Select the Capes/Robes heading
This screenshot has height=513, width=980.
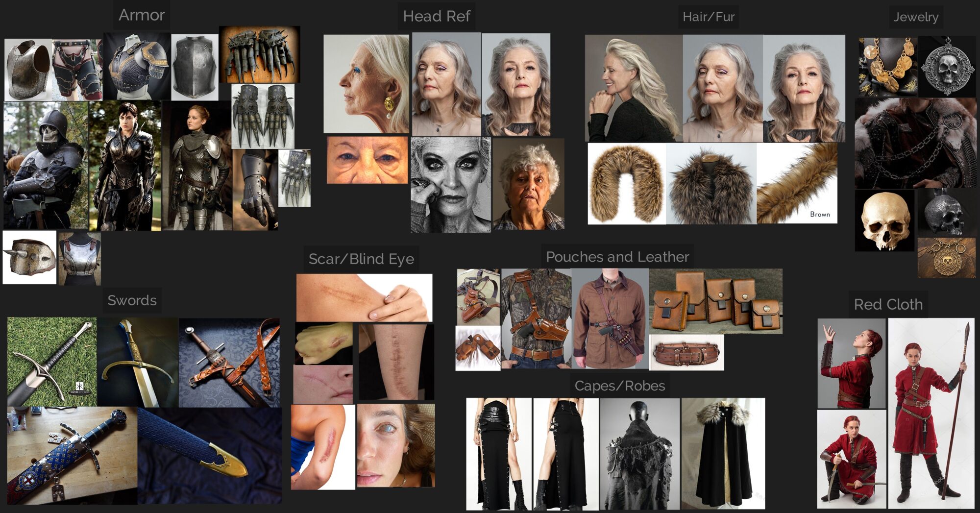pyautogui.click(x=620, y=386)
